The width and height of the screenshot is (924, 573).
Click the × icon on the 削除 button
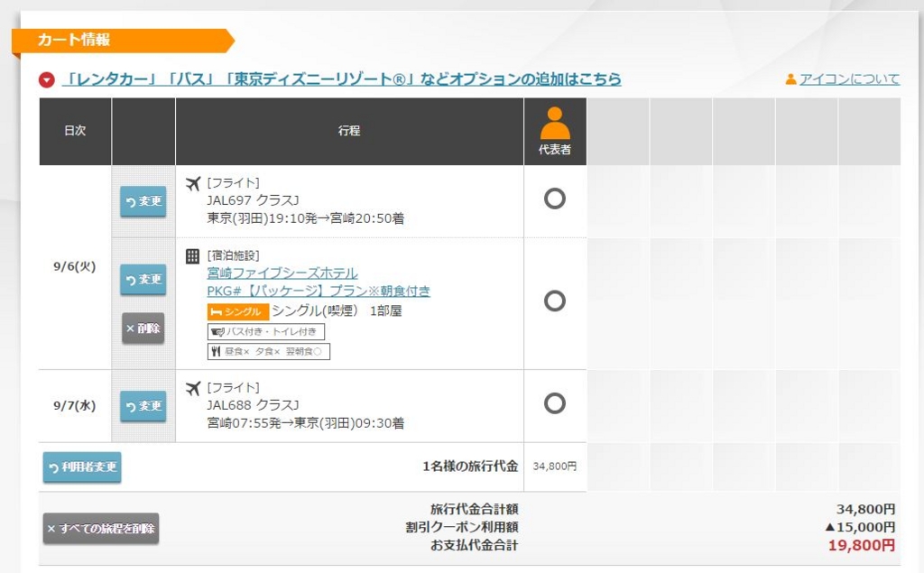131,328
